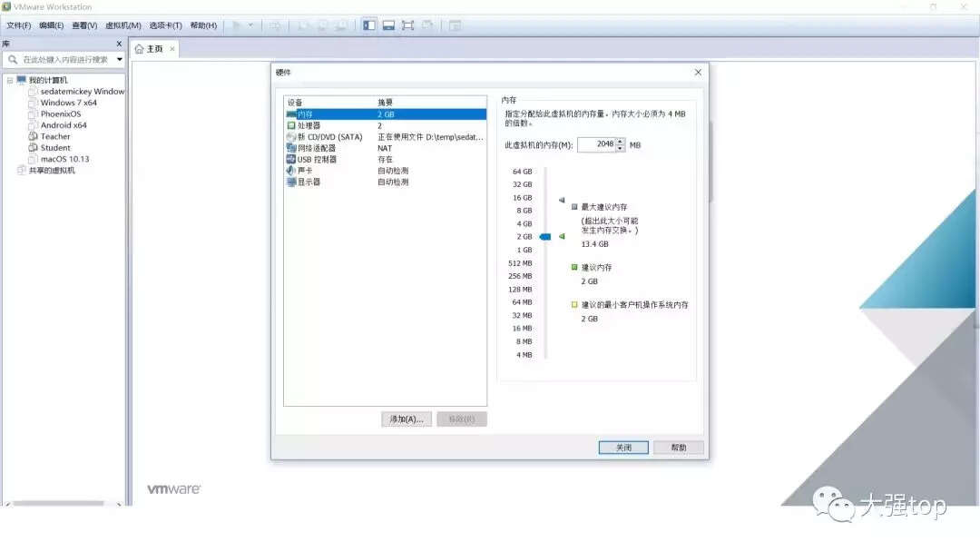Click the 显示器 display device icon

(x=290, y=182)
